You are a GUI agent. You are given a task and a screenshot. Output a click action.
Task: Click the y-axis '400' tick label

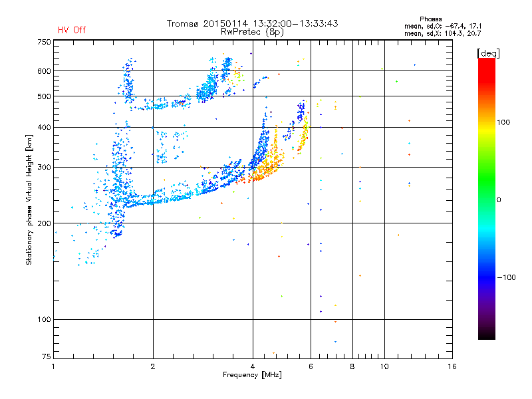click(44, 128)
